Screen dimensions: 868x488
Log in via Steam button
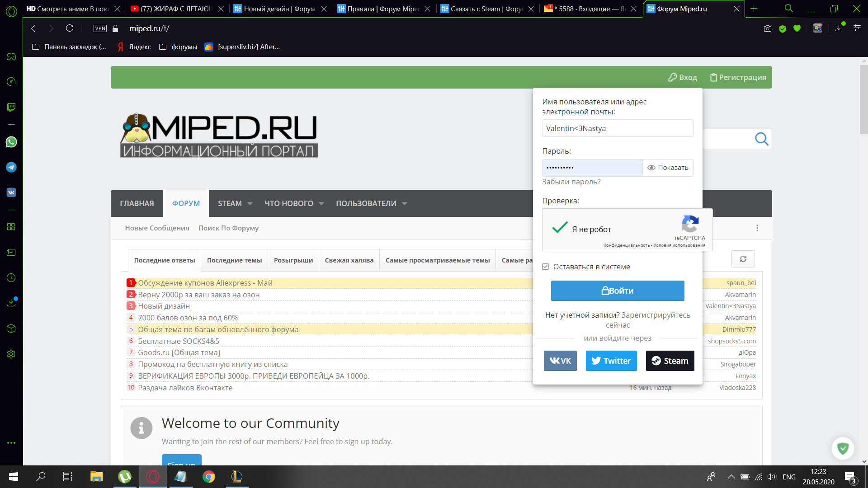point(670,361)
